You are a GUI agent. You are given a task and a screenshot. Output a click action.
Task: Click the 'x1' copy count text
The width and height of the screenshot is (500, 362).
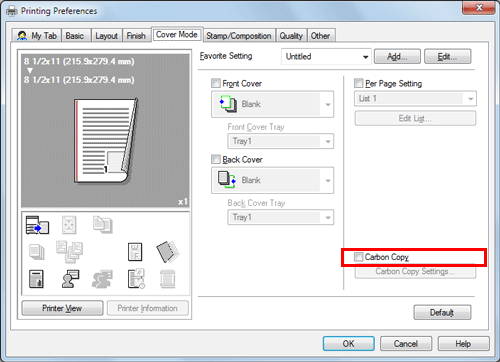183,202
